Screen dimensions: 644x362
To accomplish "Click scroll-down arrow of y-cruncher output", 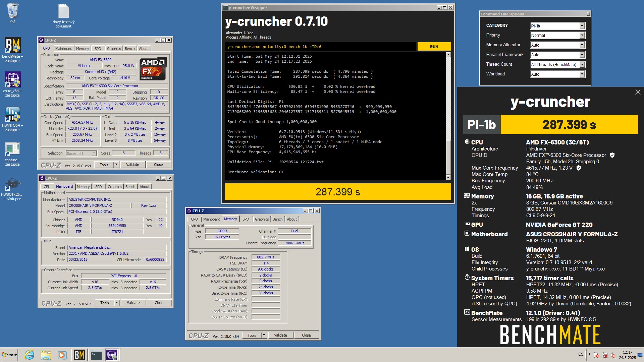I will pos(448,177).
